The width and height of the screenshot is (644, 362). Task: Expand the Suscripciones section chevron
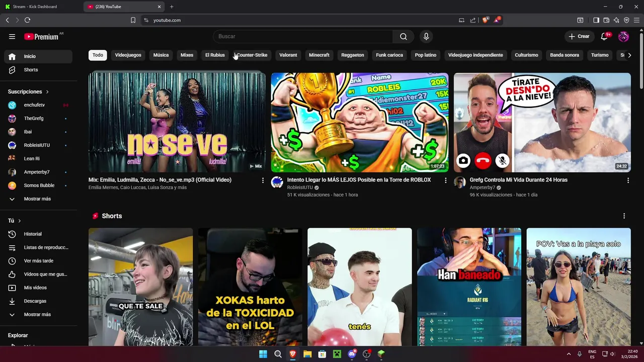pyautogui.click(x=47, y=92)
